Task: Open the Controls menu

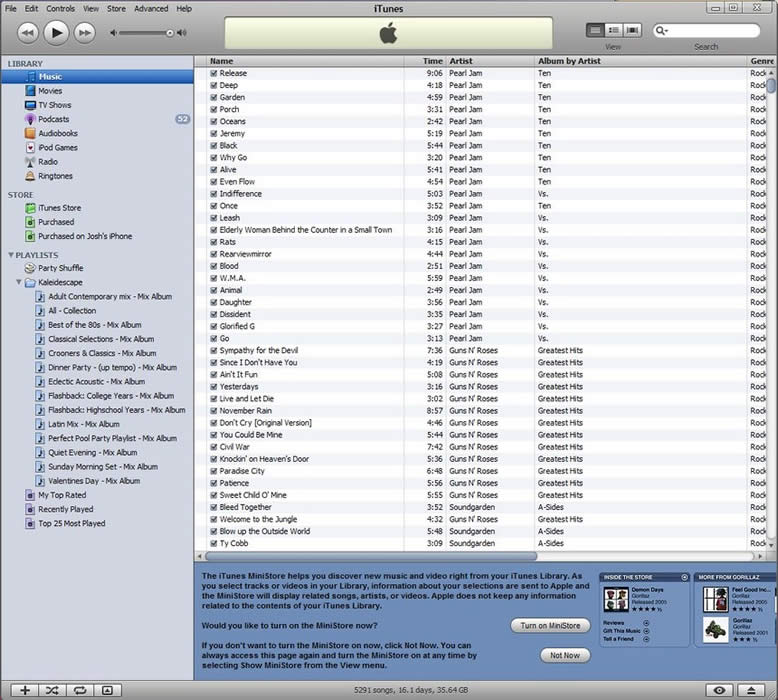Action: (x=61, y=8)
